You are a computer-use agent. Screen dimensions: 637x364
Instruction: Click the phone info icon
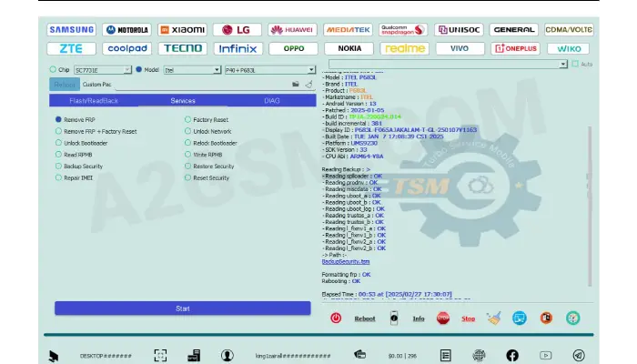pyautogui.click(x=394, y=318)
